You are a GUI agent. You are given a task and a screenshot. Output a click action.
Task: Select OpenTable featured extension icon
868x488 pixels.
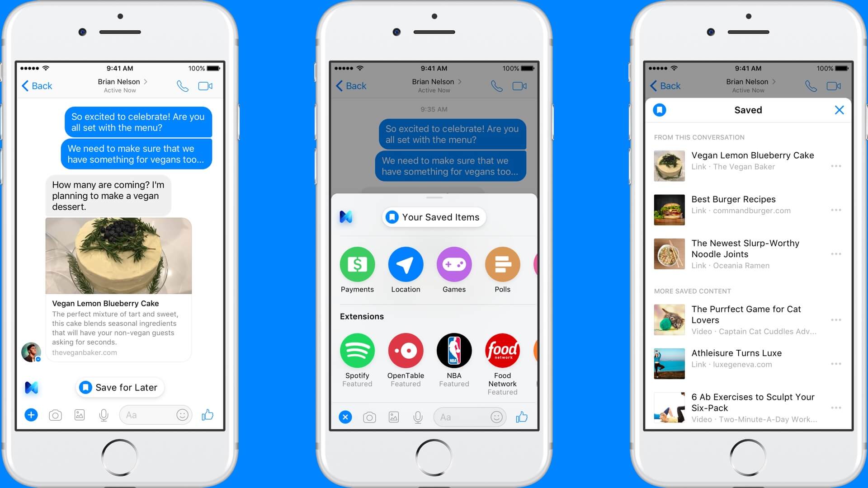pos(406,349)
